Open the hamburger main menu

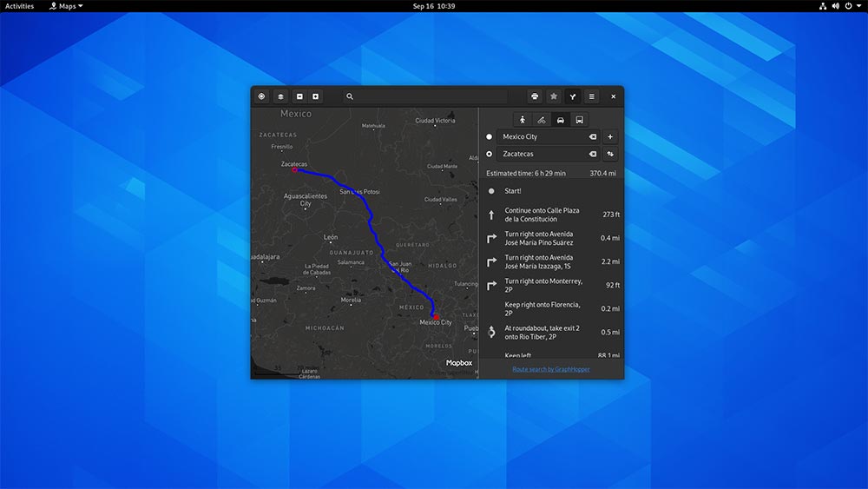(x=591, y=96)
